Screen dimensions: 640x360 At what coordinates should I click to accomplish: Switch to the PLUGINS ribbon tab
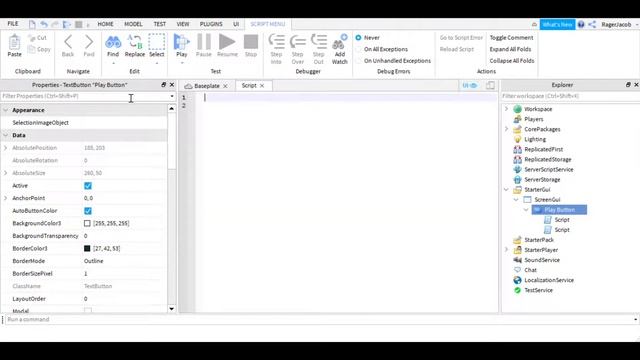tap(211, 24)
